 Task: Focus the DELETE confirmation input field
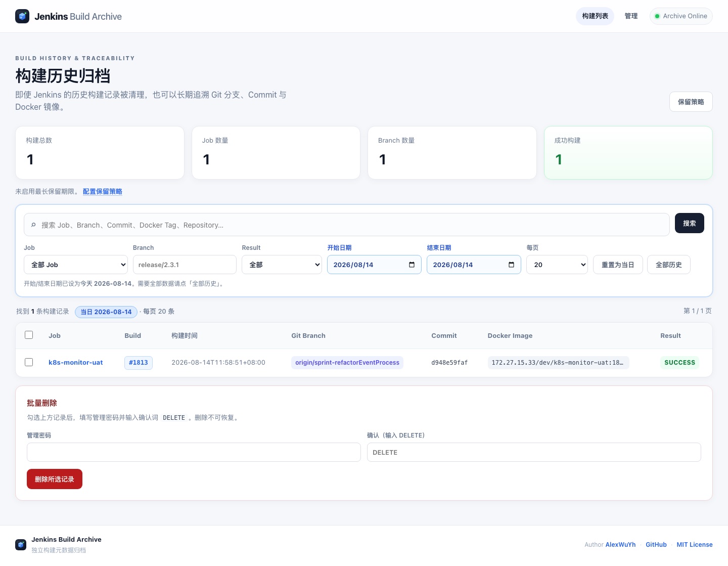click(x=534, y=452)
